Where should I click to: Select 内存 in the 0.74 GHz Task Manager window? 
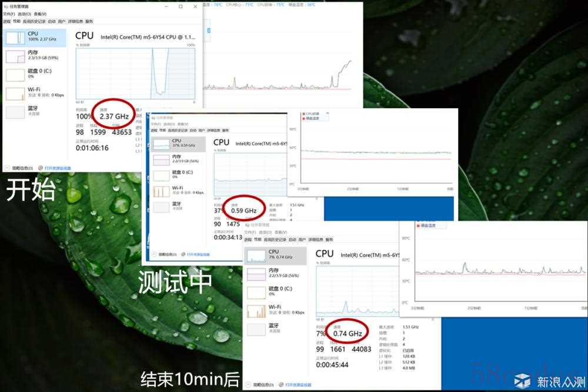click(x=275, y=273)
